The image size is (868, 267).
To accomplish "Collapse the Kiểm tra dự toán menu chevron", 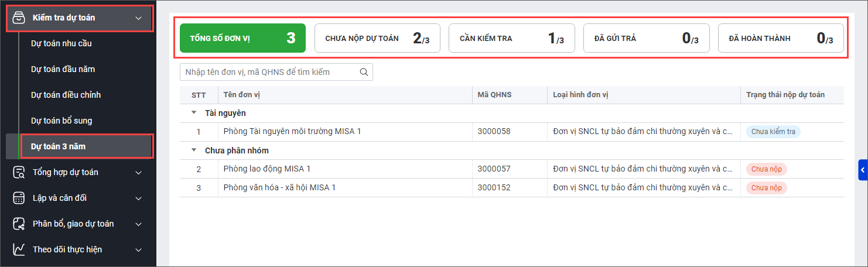I will [139, 18].
